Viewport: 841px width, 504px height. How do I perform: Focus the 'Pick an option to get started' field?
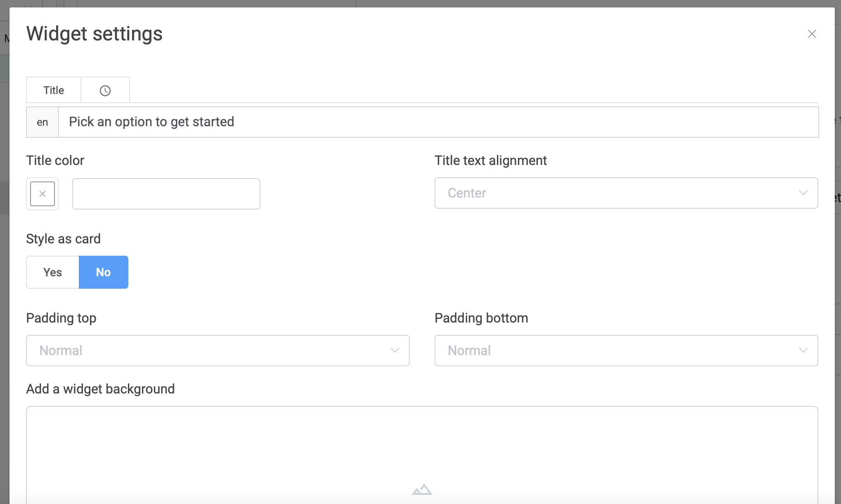pyautogui.click(x=437, y=122)
